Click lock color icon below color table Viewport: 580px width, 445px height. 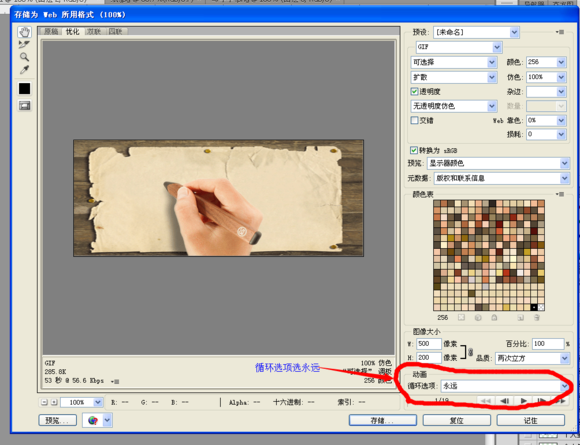pos(494,317)
